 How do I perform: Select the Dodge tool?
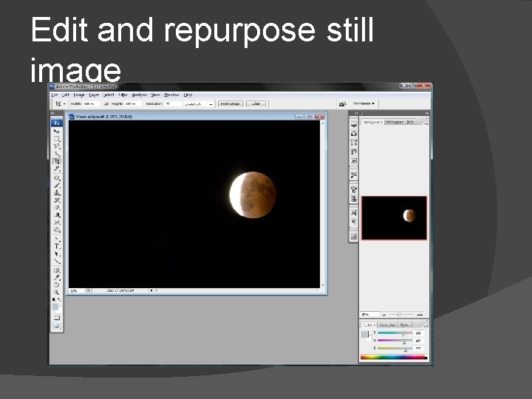[x=57, y=230]
